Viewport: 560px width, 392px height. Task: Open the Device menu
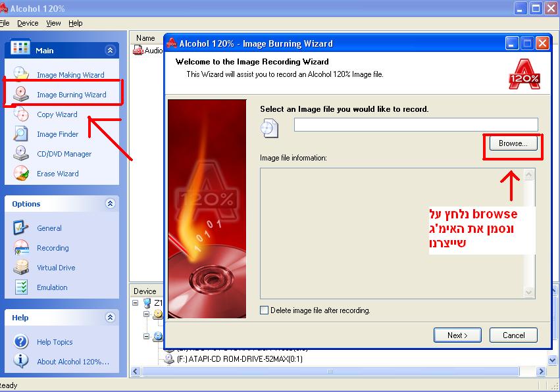(28, 23)
